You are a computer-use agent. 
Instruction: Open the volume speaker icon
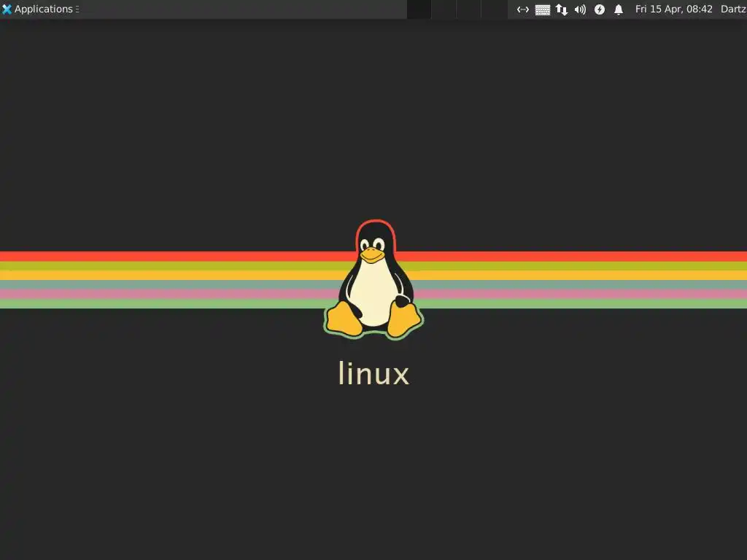[580, 9]
